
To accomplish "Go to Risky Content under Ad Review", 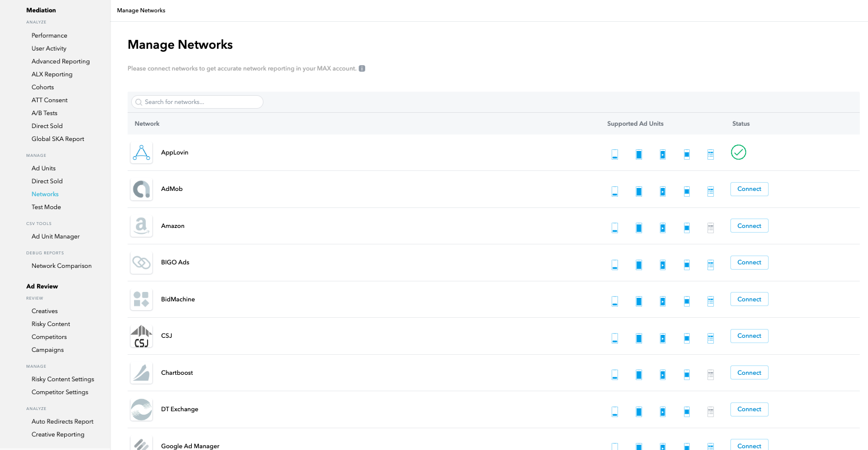I will pyautogui.click(x=51, y=324).
